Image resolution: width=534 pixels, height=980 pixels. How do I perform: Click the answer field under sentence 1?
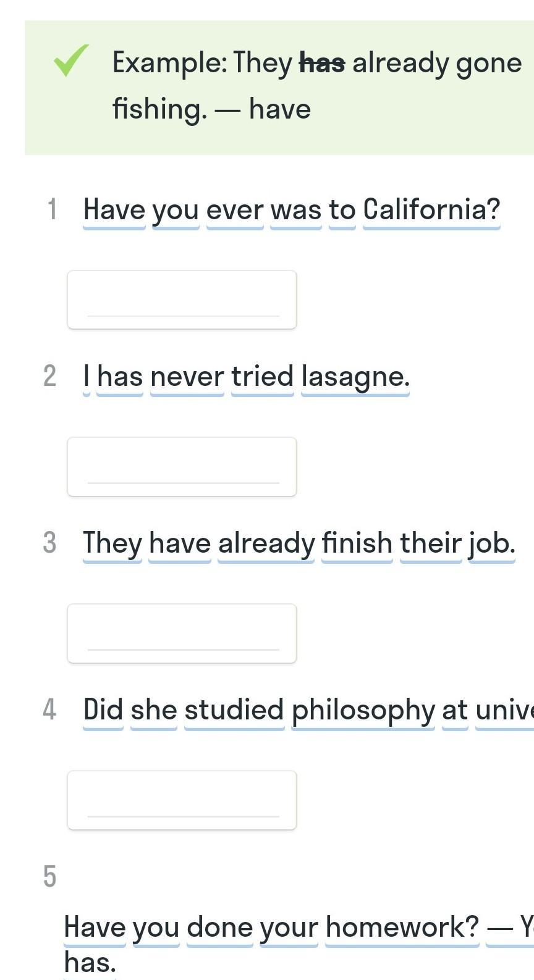pyautogui.click(x=182, y=299)
